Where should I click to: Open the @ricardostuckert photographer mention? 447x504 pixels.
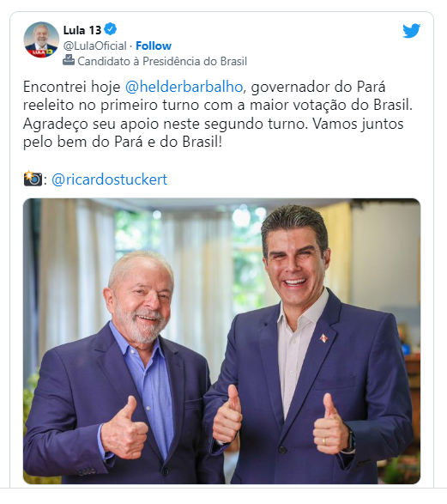[x=109, y=179]
